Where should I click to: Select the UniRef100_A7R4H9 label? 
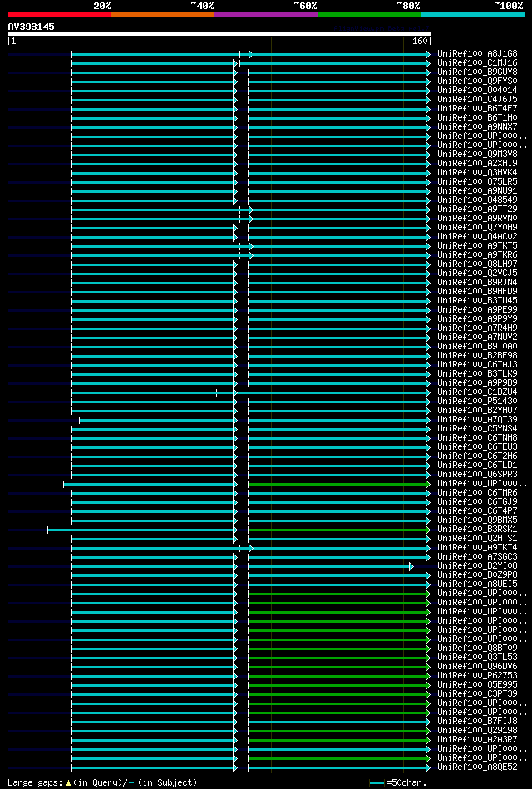(x=477, y=328)
